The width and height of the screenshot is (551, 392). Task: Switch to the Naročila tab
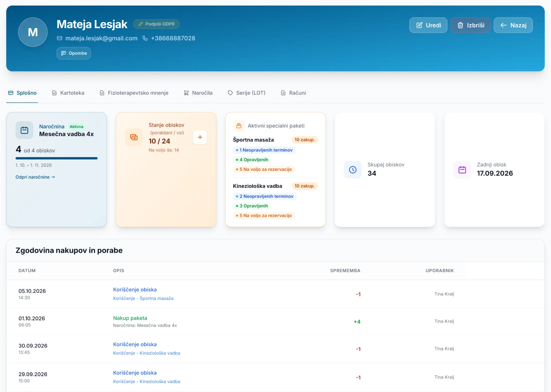click(198, 93)
